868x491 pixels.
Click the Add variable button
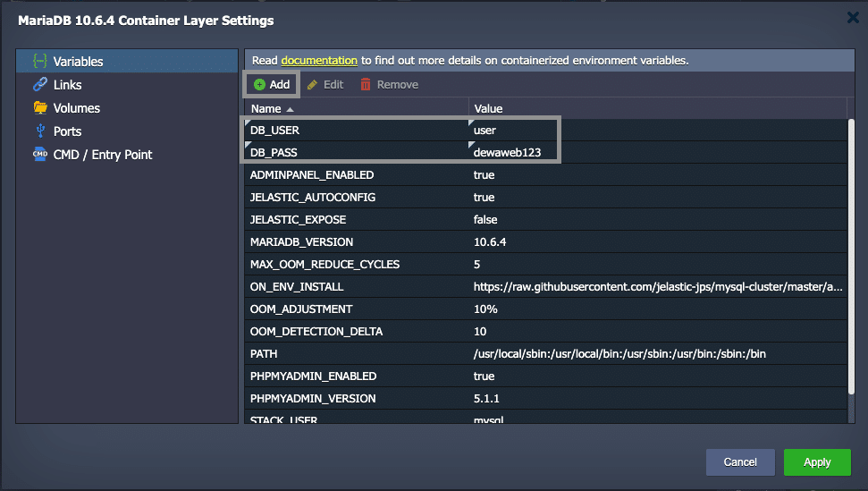(271, 84)
